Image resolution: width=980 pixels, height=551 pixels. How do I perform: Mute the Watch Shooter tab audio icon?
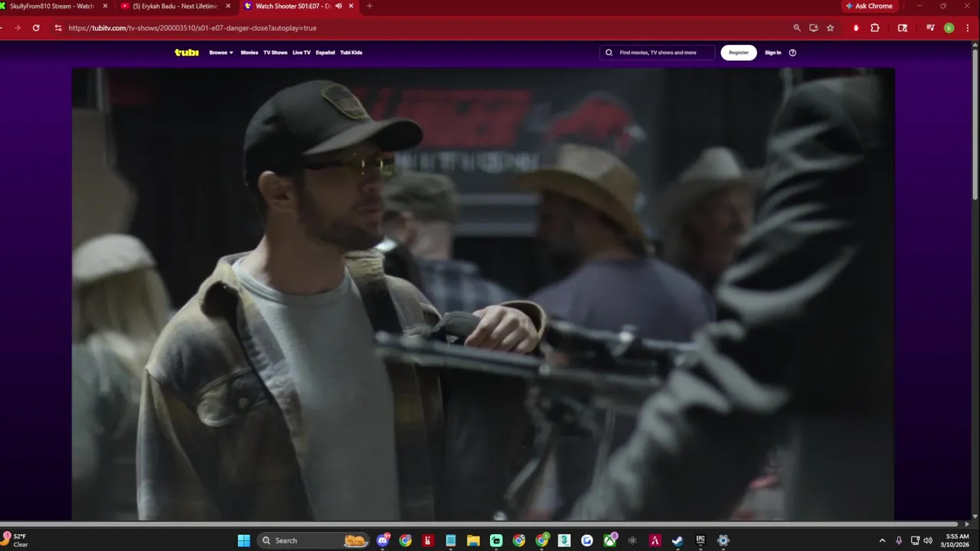click(338, 6)
